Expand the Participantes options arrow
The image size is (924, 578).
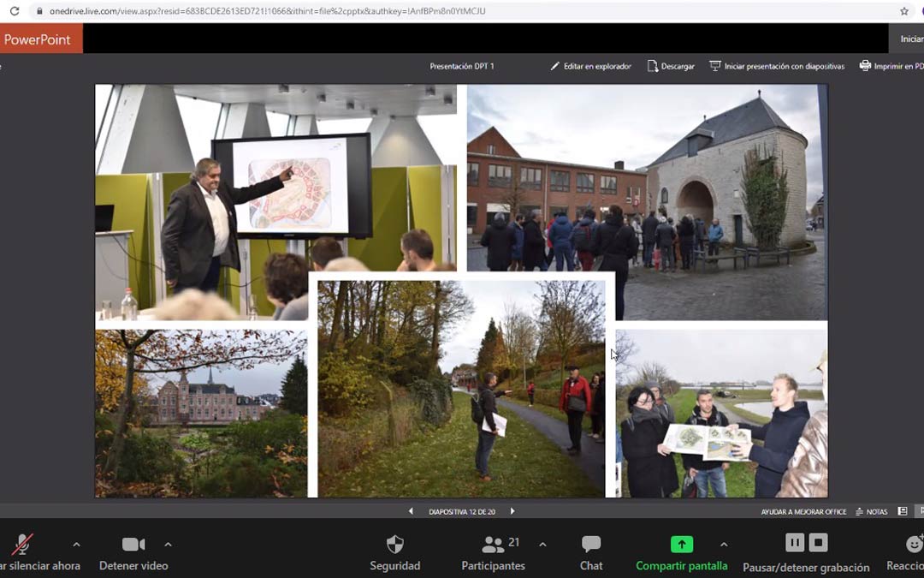(542, 545)
